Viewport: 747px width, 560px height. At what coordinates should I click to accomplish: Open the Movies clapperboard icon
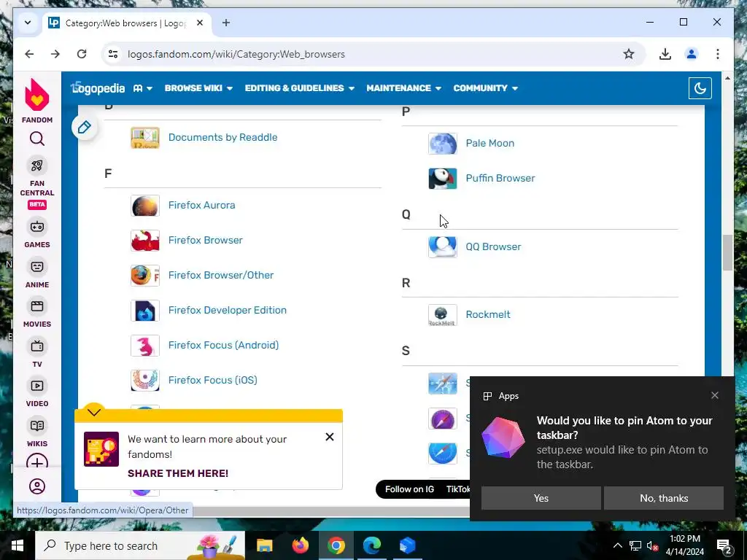pos(37,306)
